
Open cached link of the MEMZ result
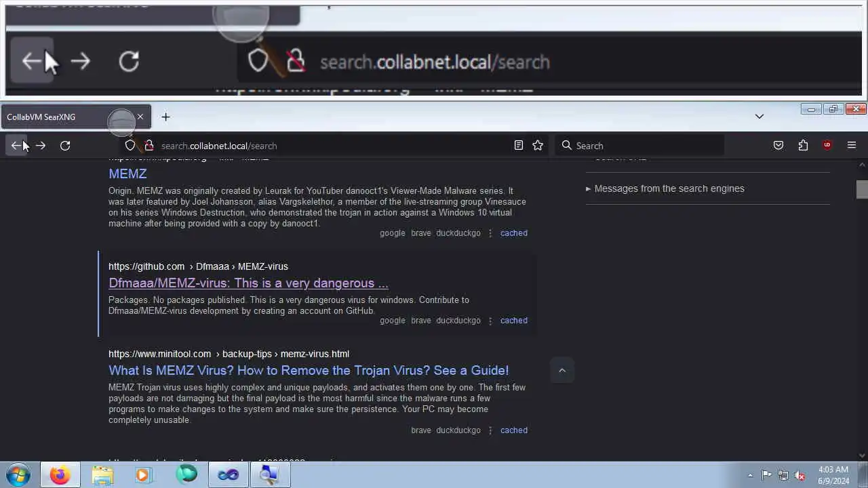coord(513,233)
